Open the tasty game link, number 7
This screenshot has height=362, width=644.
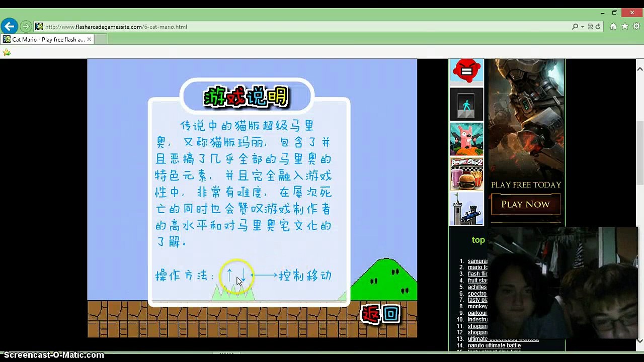[477, 300]
